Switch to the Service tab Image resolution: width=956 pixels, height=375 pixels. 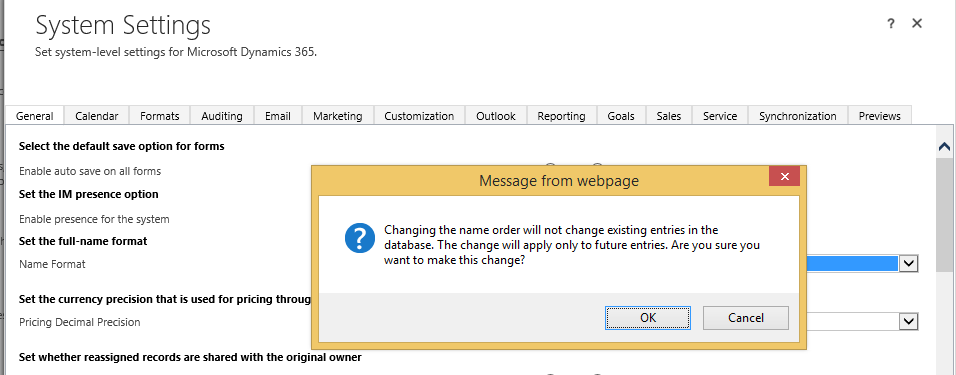[720, 116]
